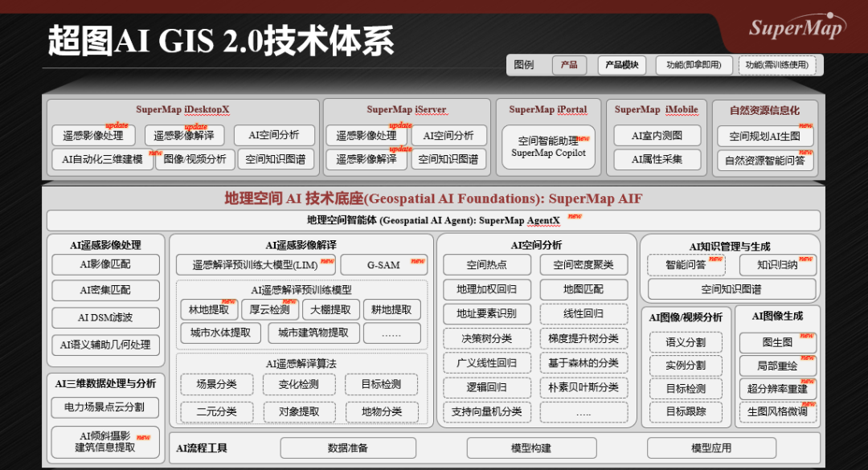Select the AI密集匹配 box
This screenshot has height=470, width=868.
[x=105, y=290]
